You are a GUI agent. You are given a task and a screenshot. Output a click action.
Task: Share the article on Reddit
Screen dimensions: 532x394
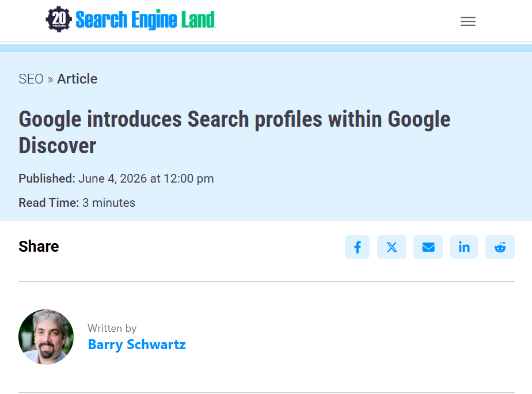tap(500, 247)
